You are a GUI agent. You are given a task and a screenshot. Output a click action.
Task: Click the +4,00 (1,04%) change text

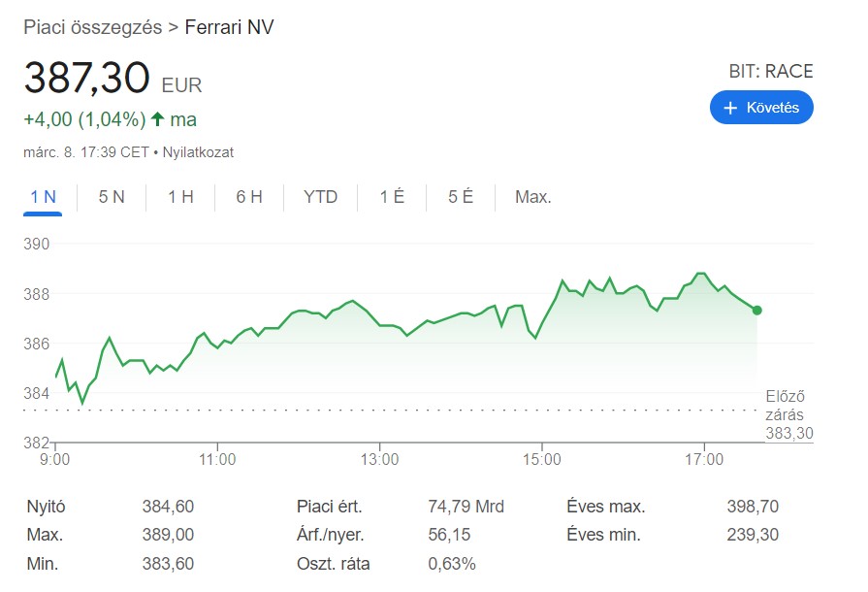[x=84, y=119]
